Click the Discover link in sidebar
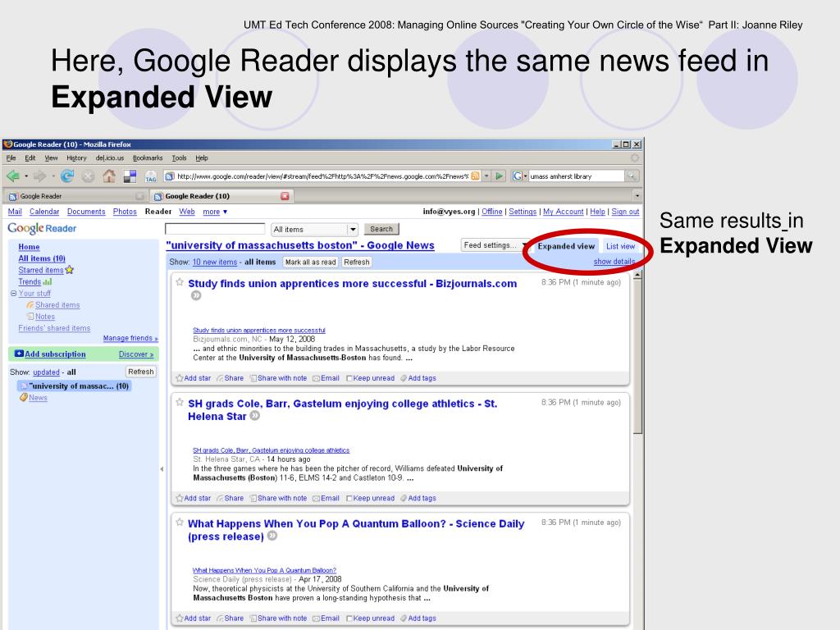Image resolution: width=840 pixels, height=630 pixels. [136, 354]
